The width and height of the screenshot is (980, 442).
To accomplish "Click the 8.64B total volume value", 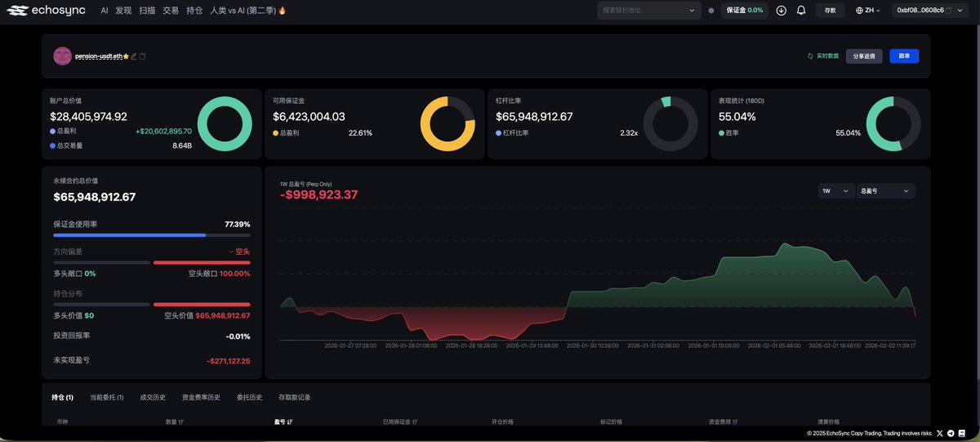I will coord(182,145).
